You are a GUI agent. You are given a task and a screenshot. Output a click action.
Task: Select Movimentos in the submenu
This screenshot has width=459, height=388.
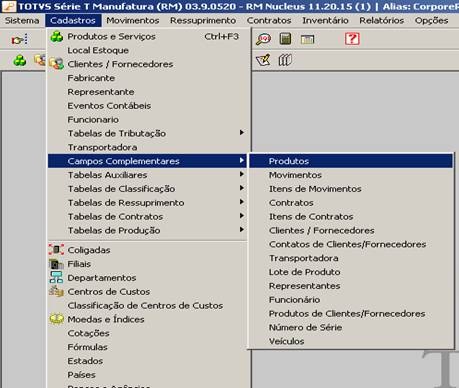point(351,175)
